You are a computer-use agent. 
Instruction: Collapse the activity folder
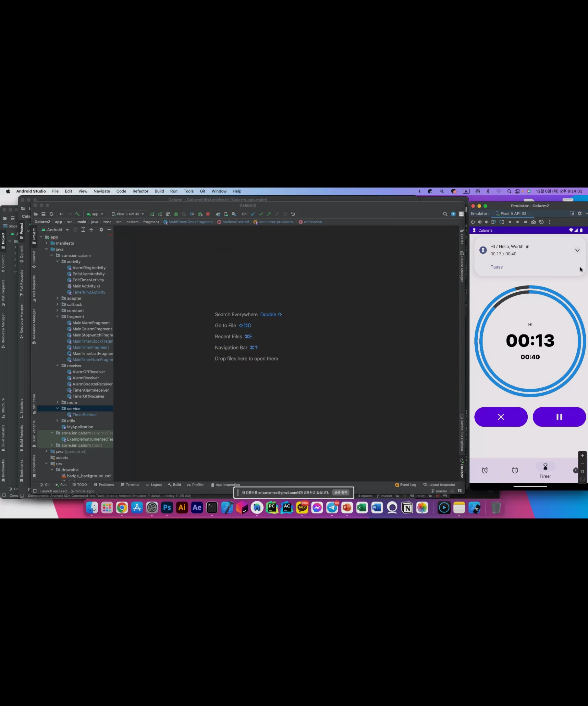(x=57, y=262)
